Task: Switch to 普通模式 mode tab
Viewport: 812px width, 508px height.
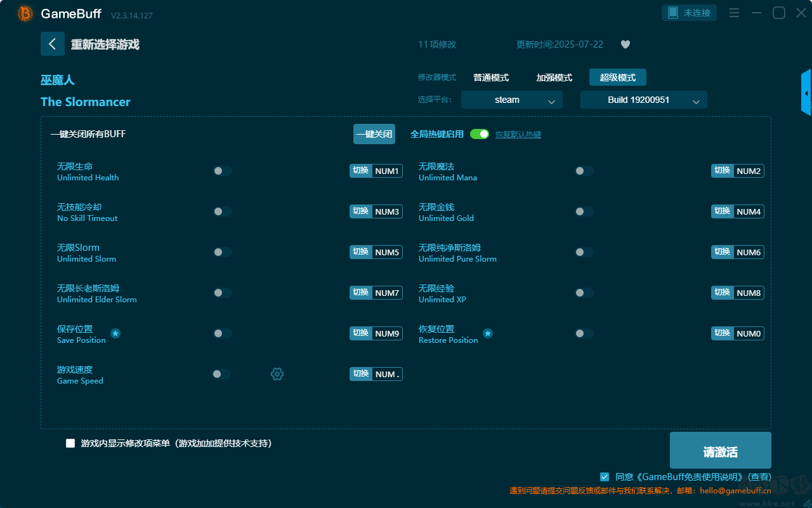Action: click(491, 77)
